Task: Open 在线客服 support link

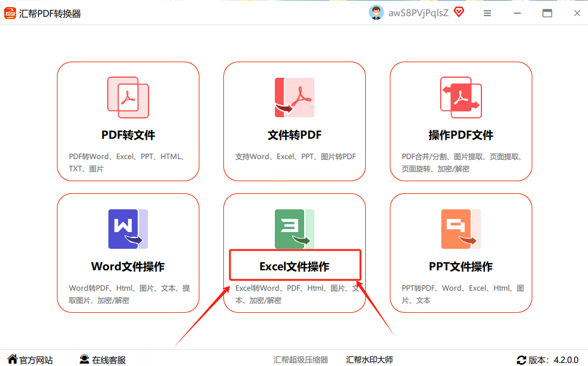Action: 109,360
